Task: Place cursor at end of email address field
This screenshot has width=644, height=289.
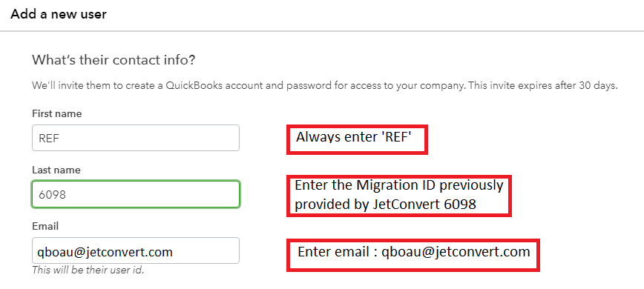Action: (174, 251)
